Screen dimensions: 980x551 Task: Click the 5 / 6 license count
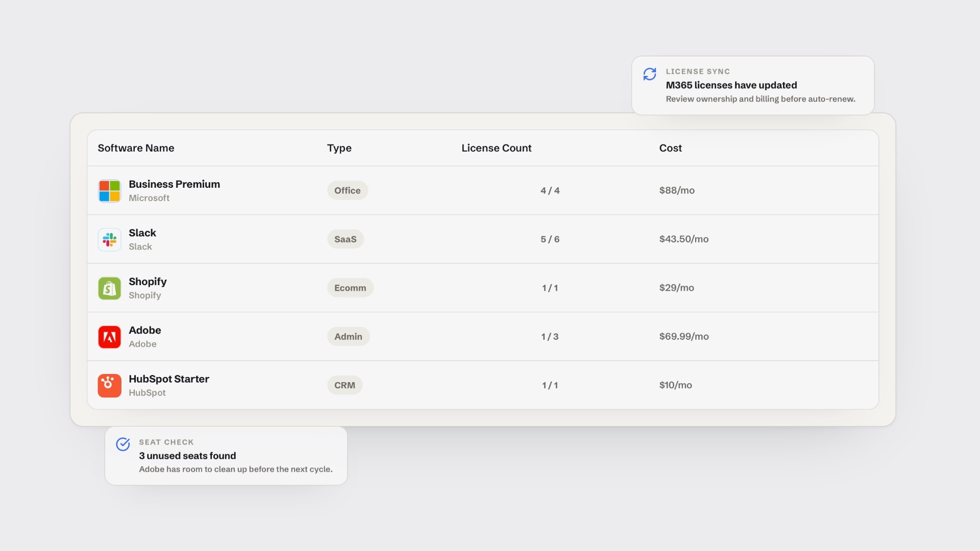click(x=550, y=239)
